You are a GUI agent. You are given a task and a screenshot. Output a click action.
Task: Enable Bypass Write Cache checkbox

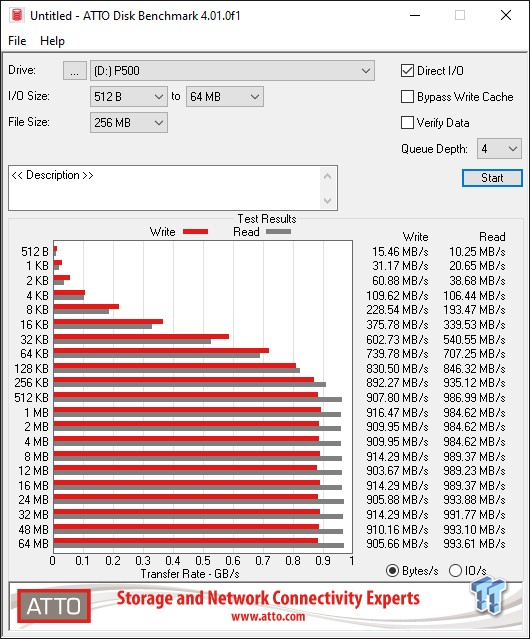point(407,97)
